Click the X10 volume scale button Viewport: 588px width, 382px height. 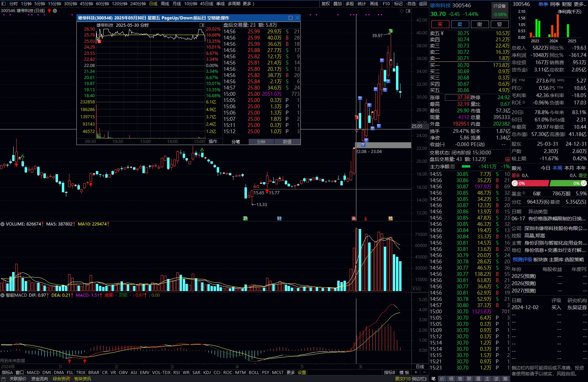click(416, 289)
